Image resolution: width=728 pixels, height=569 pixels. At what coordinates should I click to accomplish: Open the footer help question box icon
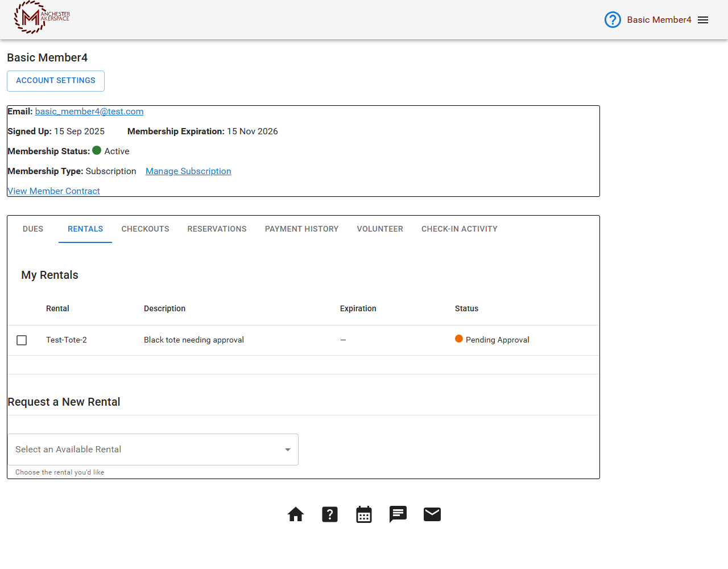pyautogui.click(x=330, y=514)
